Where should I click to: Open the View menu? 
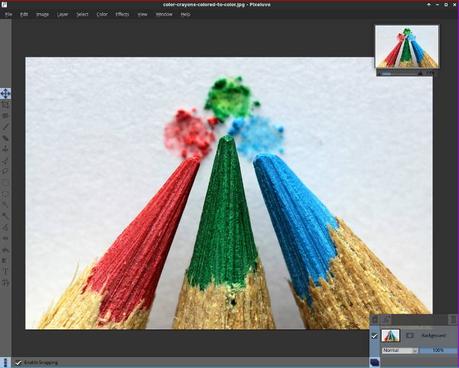(142, 14)
